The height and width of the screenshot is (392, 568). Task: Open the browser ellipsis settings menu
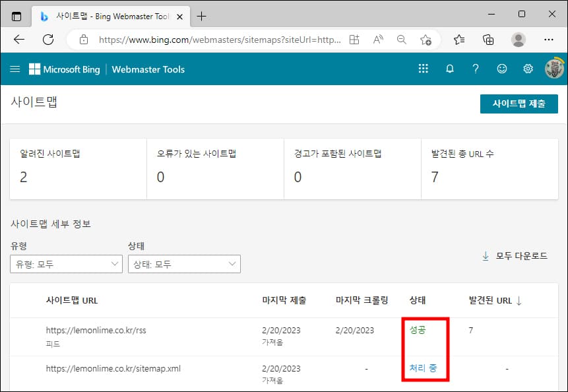pyautogui.click(x=548, y=40)
